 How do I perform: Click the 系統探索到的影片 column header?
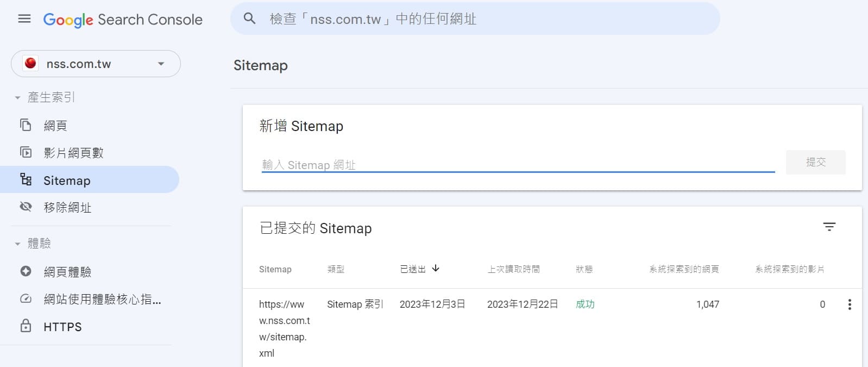point(790,269)
